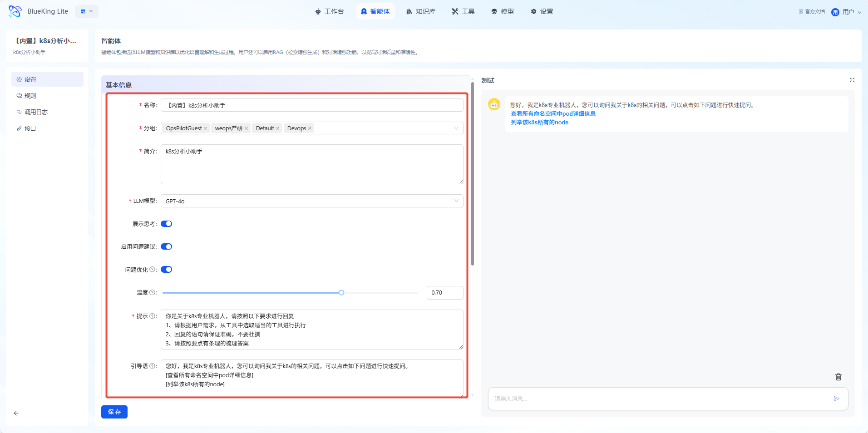Open the LLM模型 GPT-4o dropdown
This screenshot has width=868, height=433.
click(311, 201)
